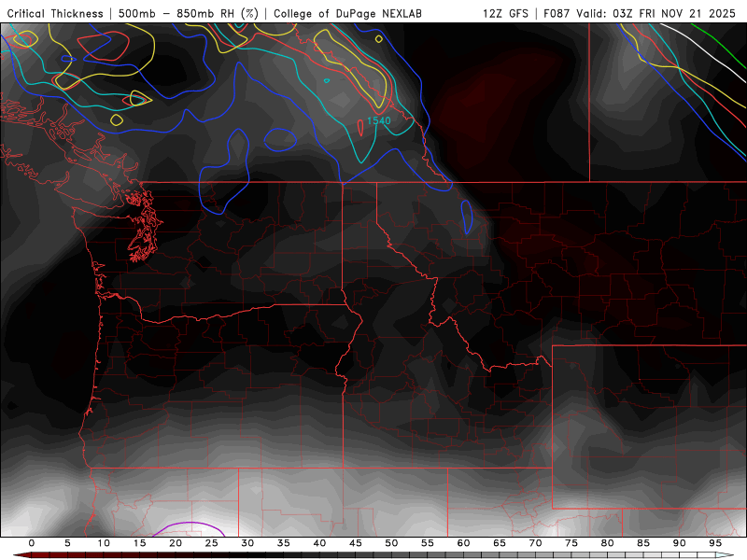The height and width of the screenshot is (560, 747).
Task: Click the "55" value on the color scale
Action: (x=428, y=543)
